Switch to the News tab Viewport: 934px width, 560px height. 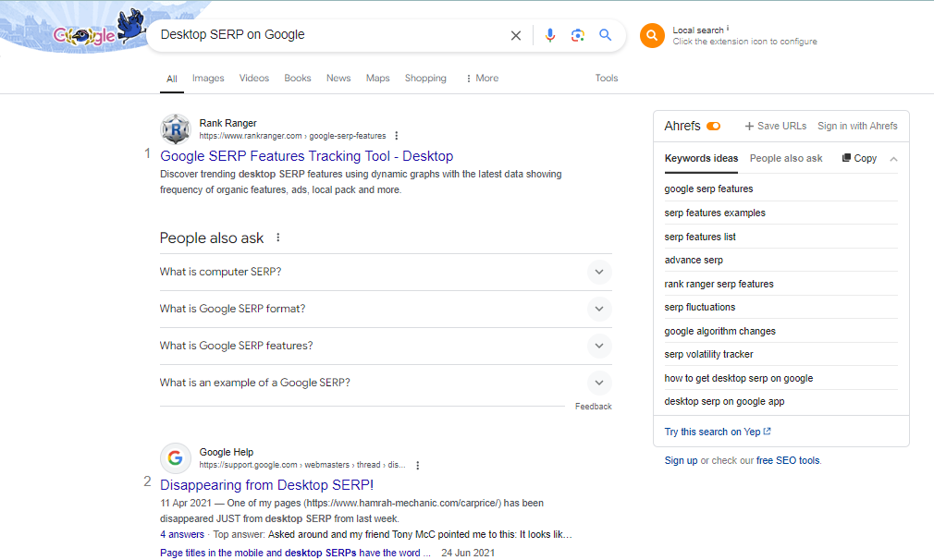(x=338, y=78)
